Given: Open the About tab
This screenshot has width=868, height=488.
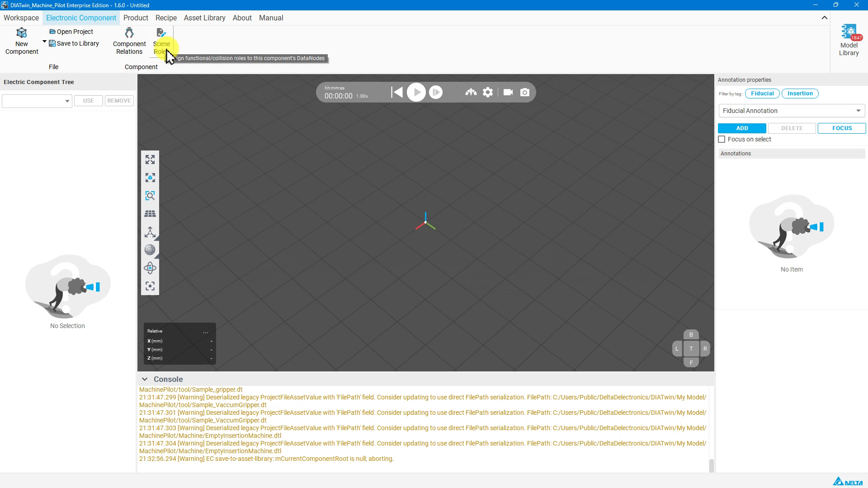Looking at the screenshot, I should [242, 18].
